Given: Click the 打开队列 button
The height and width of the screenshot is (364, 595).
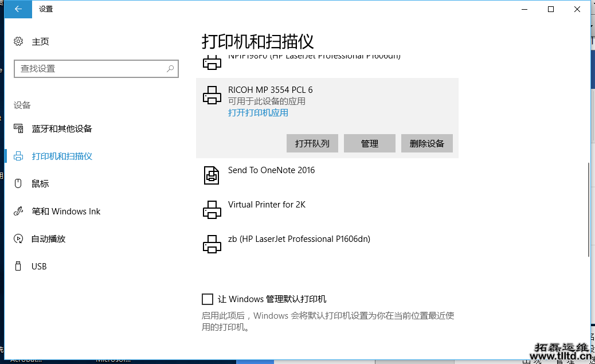Looking at the screenshot, I should pyautogui.click(x=312, y=143).
